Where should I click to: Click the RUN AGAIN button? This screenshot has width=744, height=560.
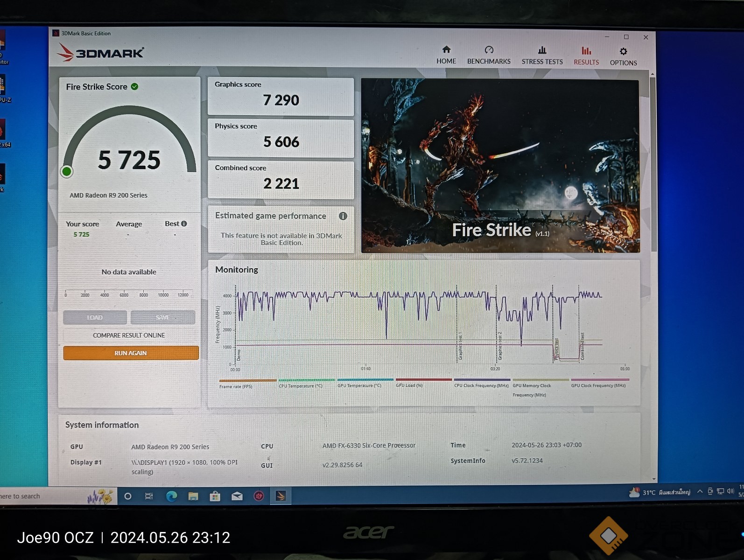click(131, 353)
